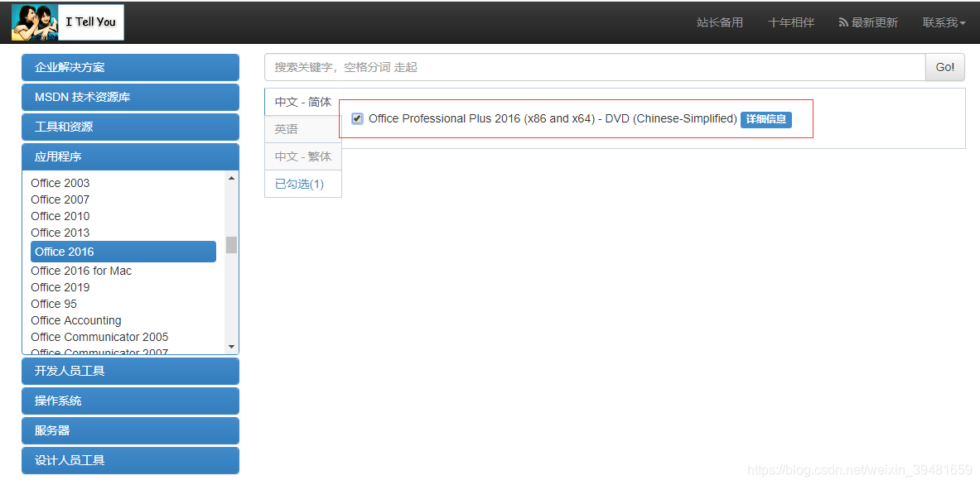Select Office 2003 in the list
980x485 pixels.
click(x=60, y=183)
